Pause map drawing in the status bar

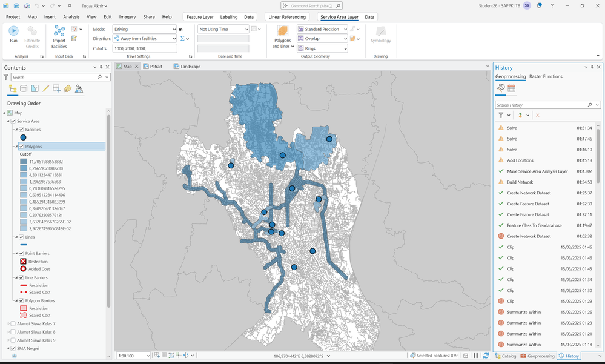point(476,356)
